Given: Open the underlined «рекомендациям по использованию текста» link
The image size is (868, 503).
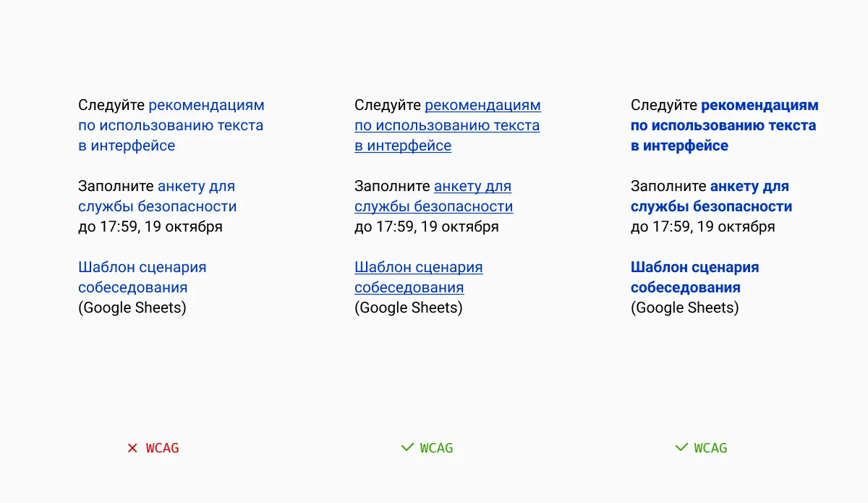Looking at the screenshot, I should (447, 125).
